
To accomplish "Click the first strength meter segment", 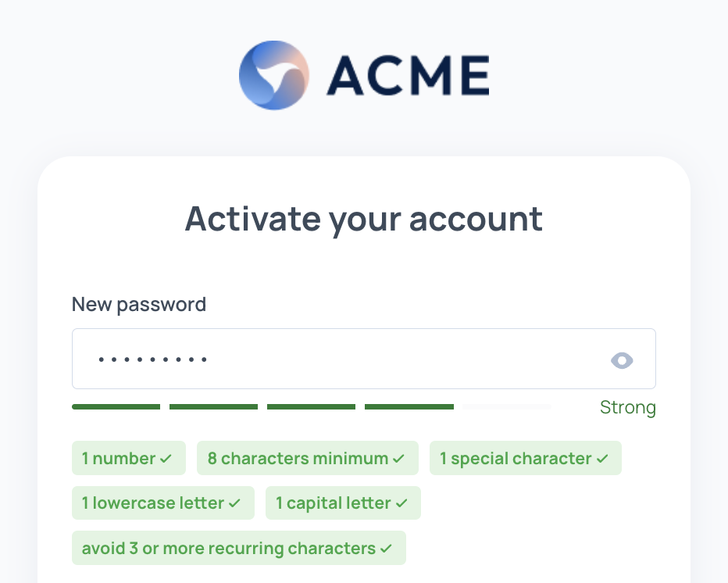I will coord(116,406).
